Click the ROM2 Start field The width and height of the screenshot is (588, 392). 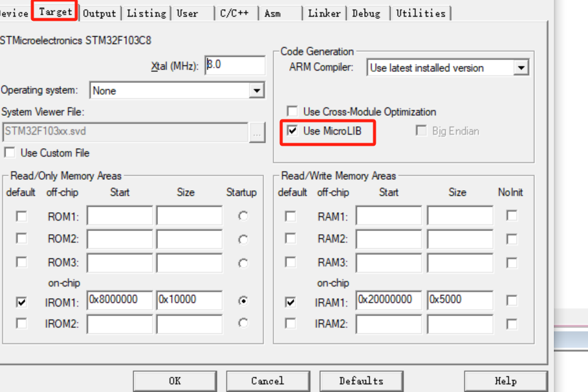click(x=120, y=239)
